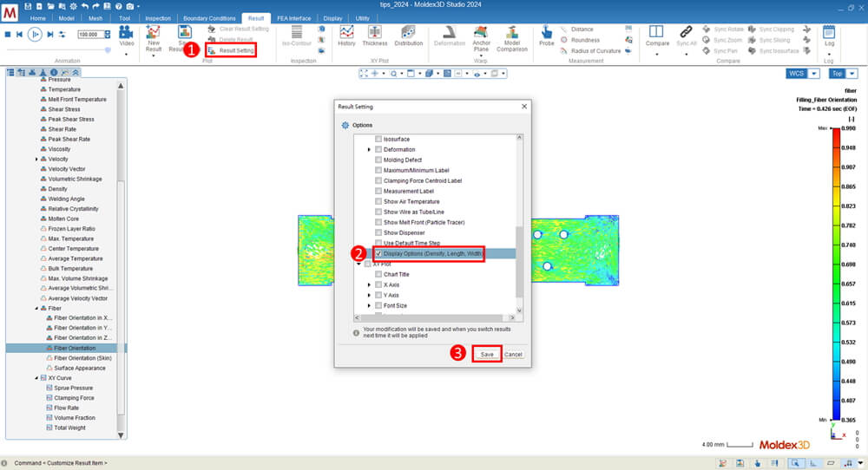868x470 pixels.
Task: Jump to previous animation frame
Action: (19, 35)
